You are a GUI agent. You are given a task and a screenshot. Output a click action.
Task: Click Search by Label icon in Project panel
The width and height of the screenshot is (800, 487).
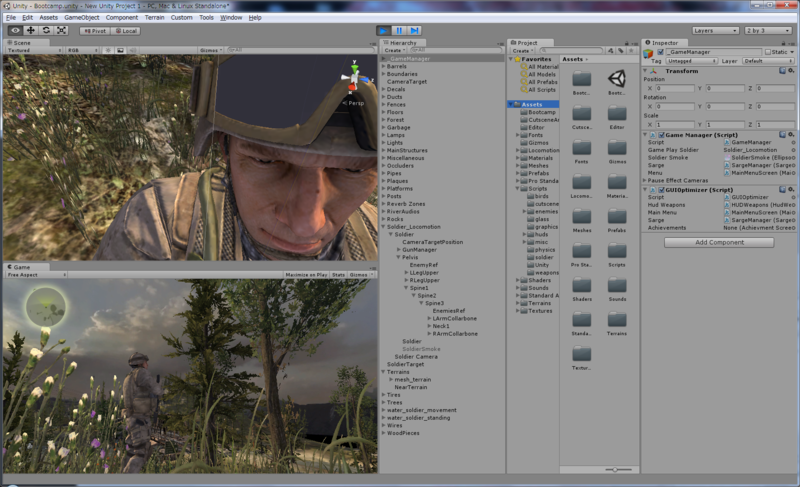(x=620, y=50)
